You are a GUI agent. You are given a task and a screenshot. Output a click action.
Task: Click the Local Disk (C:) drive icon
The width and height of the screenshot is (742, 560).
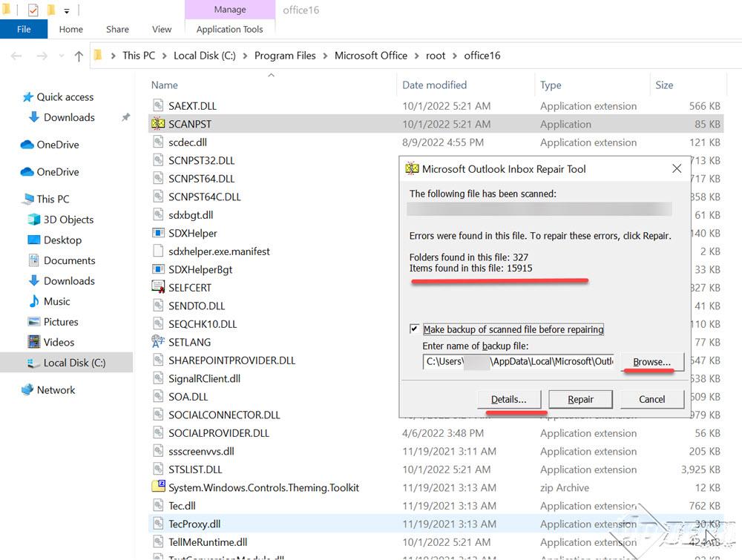click(x=33, y=363)
